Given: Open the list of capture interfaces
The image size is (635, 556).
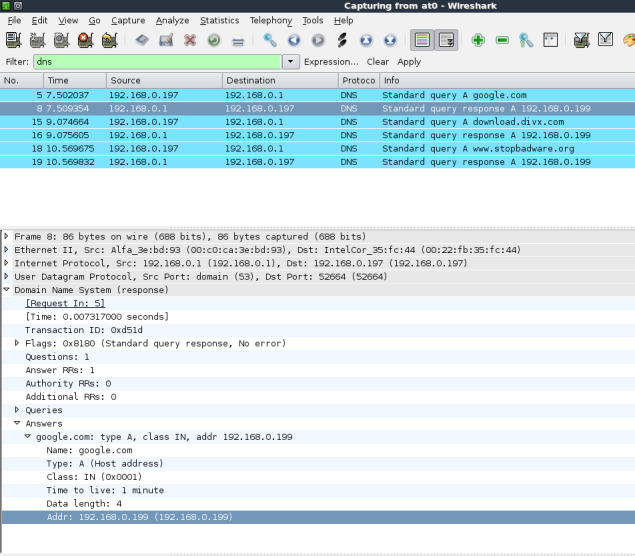Looking at the screenshot, I should (13, 40).
